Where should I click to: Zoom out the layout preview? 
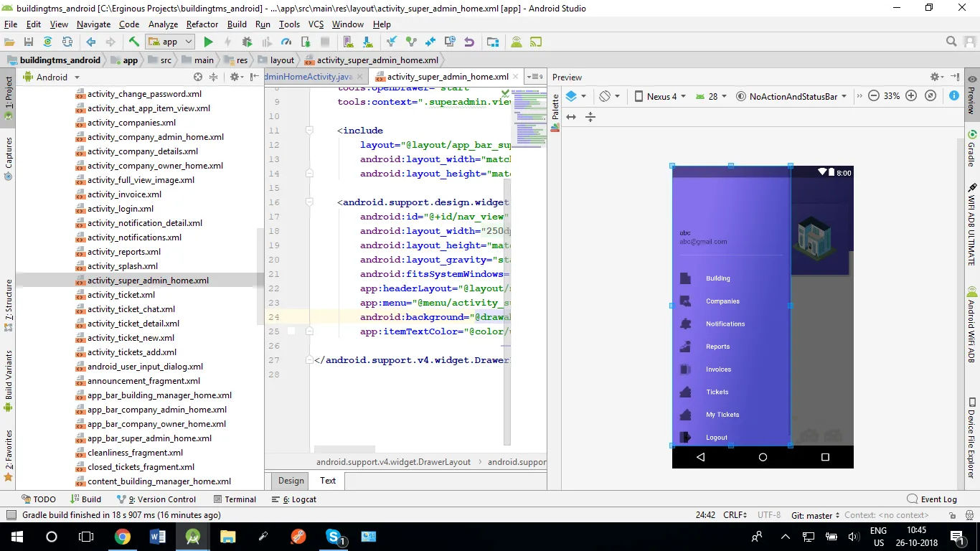click(874, 96)
